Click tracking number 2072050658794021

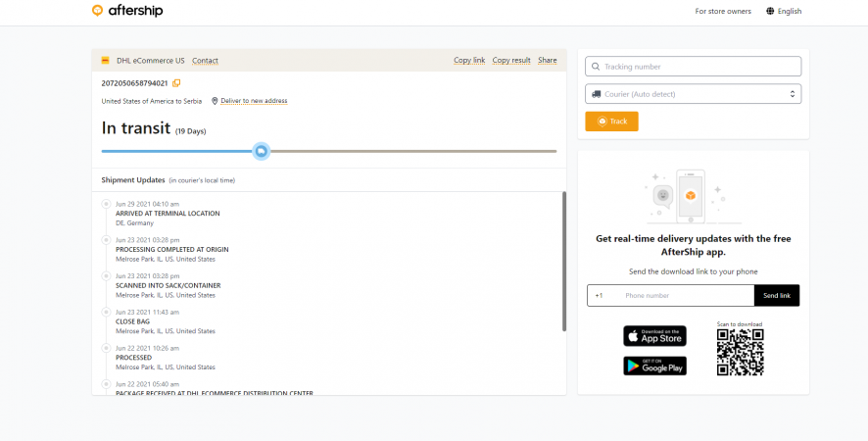point(134,83)
